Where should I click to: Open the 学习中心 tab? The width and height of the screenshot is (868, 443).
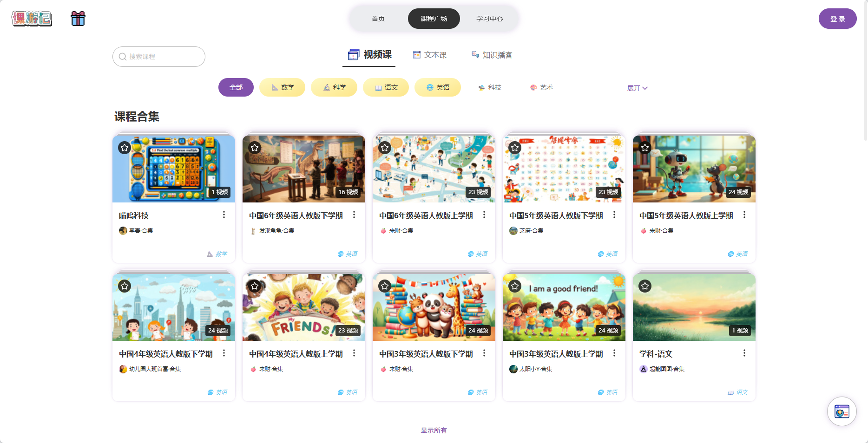coord(490,19)
